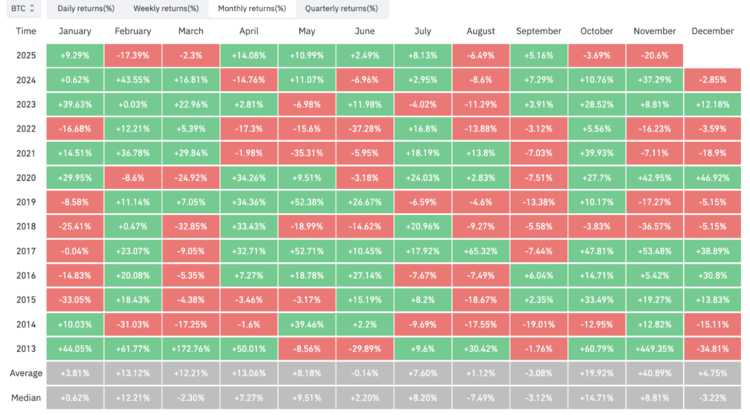Click the +65.32% August 2017 cell
The height and width of the screenshot is (415, 750).
481,251
